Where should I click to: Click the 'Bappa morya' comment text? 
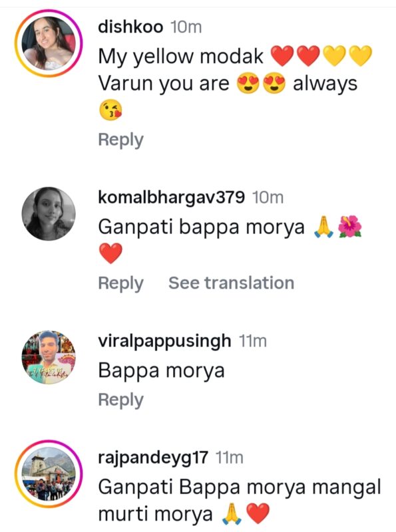[x=161, y=370]
